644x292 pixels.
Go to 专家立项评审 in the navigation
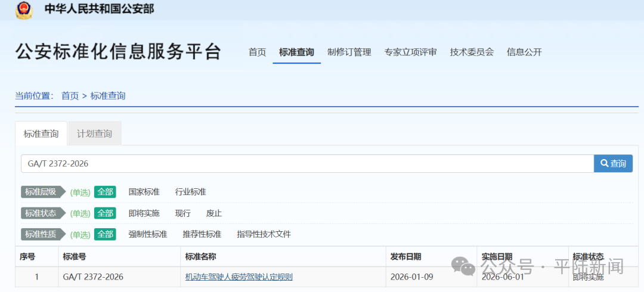pos(410,52)
